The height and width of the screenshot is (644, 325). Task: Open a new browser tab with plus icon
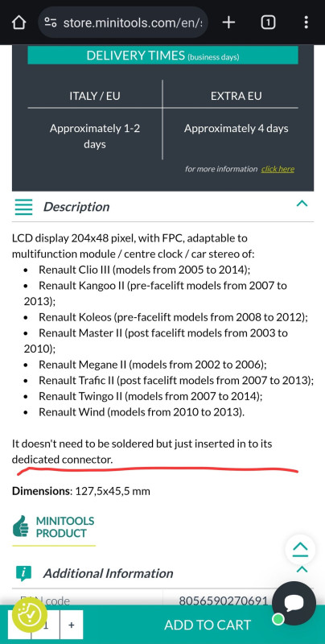coord(228,23)
